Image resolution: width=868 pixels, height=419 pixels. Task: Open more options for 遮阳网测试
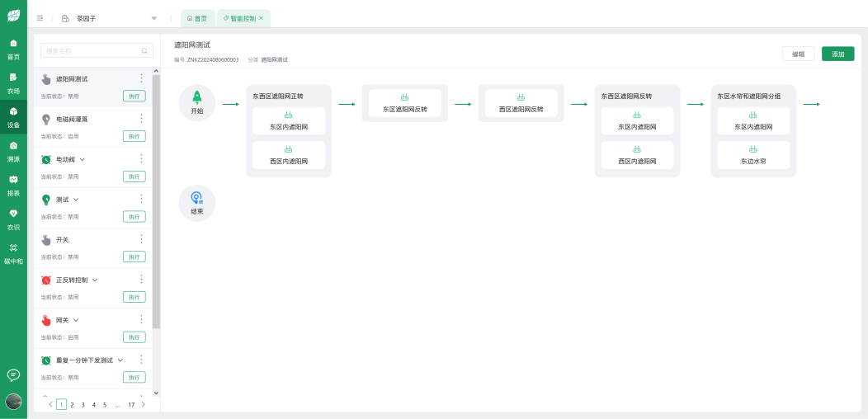pyautogui.click(x=141, y=78)
